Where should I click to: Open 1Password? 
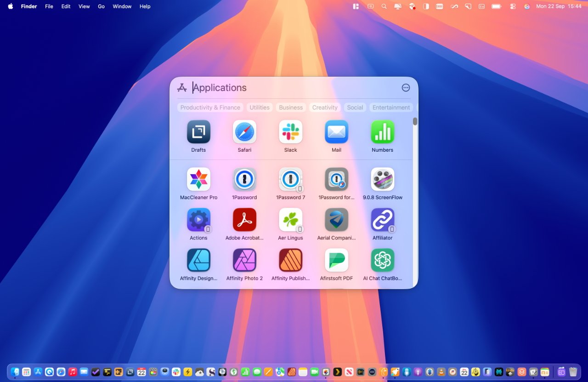[x=244, y=179]
